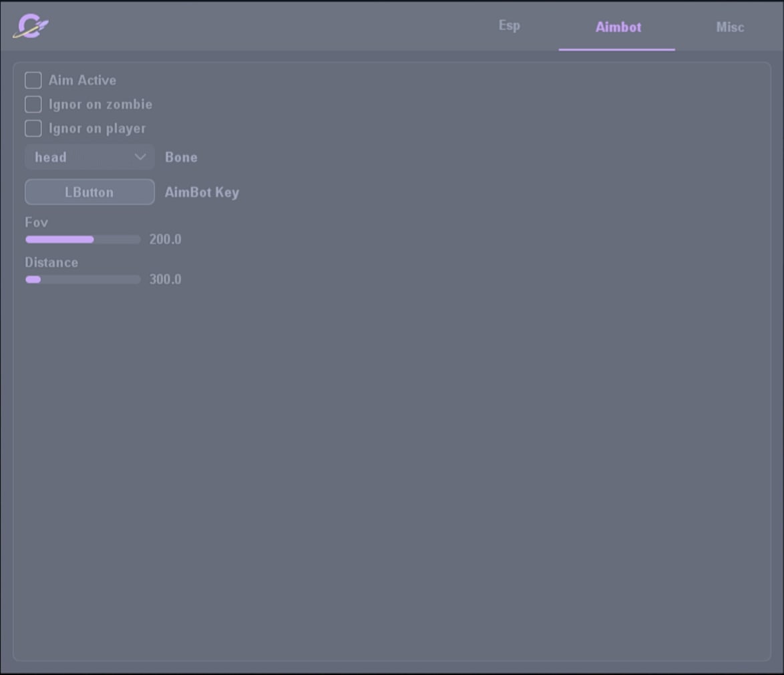Screen dimensions: 784x675
Task: Select the Aimbot tab
Action: [x=618, y=27]
